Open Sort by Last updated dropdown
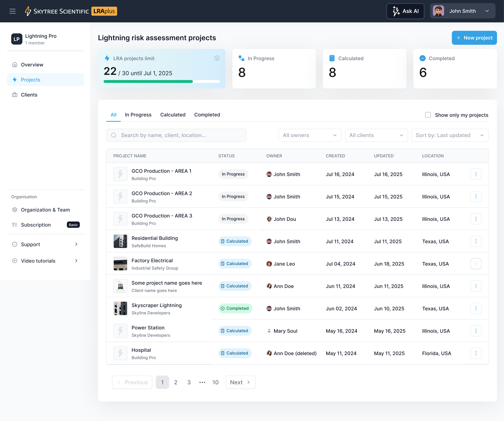This screenshot has height=421, width=504. click(450, 135)
